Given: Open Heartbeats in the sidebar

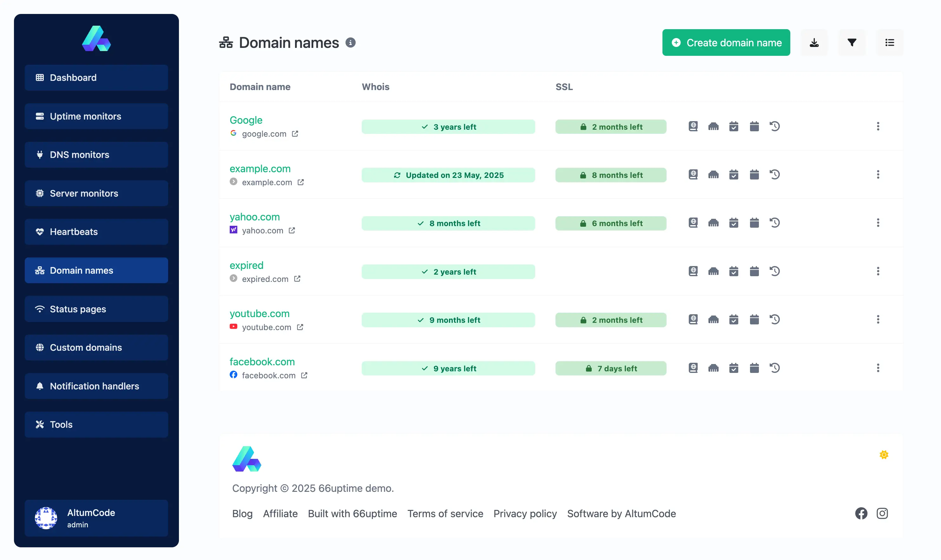Looking at the screenshot, I should click(x=96, y=232).
